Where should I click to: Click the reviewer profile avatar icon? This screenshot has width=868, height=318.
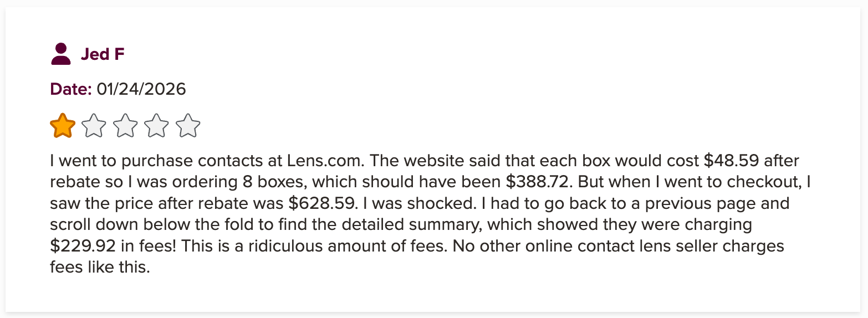(x=60, y=54)
